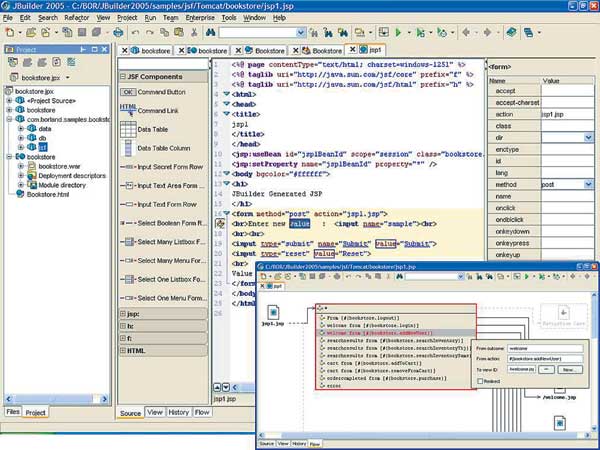Collapse the form tag fold at line 16
This screenshot has height=450, width=600.
point(227,213)
